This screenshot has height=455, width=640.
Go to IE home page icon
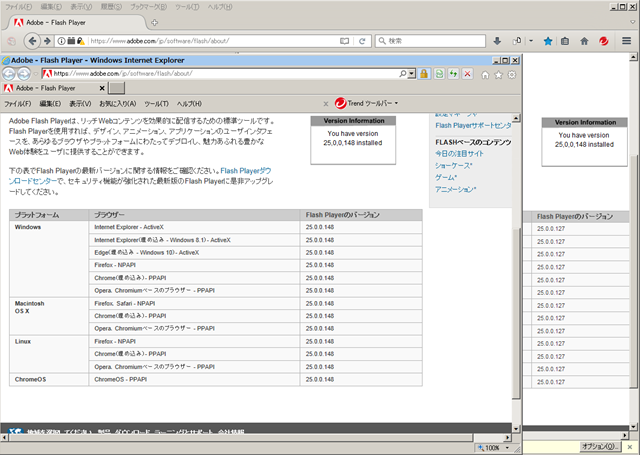pyautogui.click(x=485, y=75)
